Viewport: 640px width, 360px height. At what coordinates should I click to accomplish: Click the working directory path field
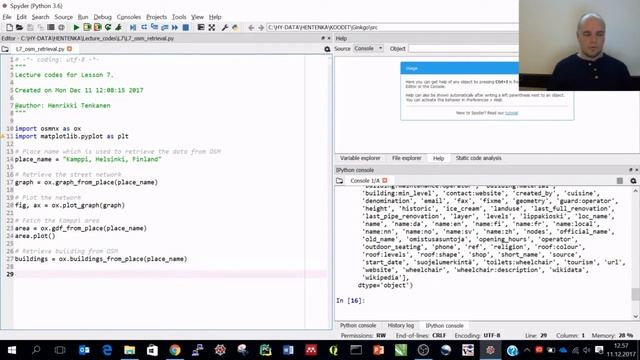(x=393, y=27)
